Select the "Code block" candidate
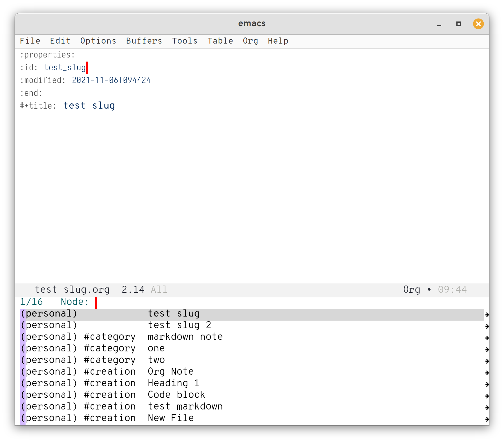 [176, 395]
